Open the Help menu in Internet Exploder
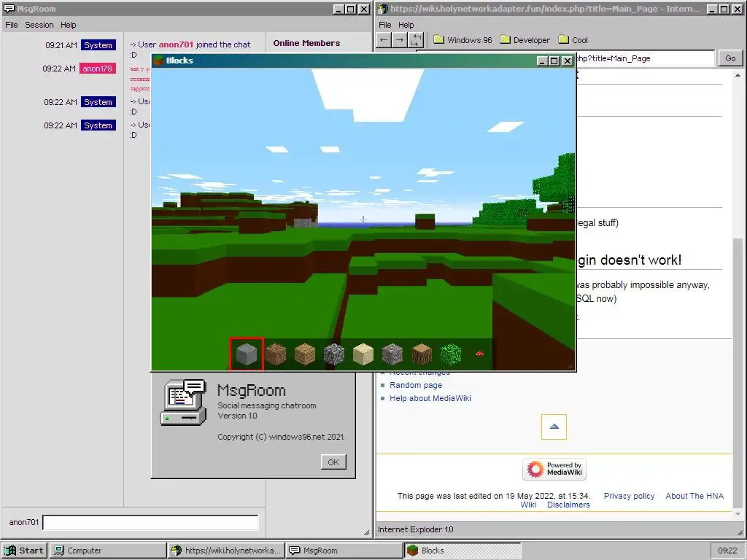 pos(406,25)
